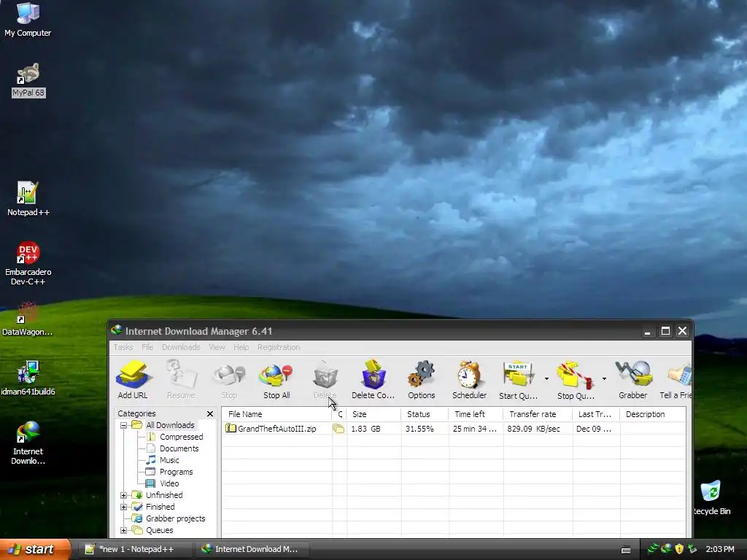Select the Embarcadero Dev-C++ desktop icon
Viewport: 747px width, 560px height.
[28, 264]
